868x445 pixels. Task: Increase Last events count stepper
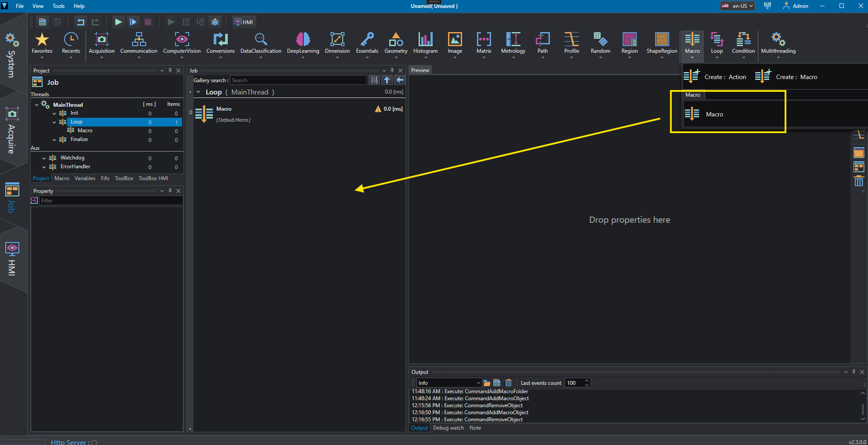tap(587, 380)
